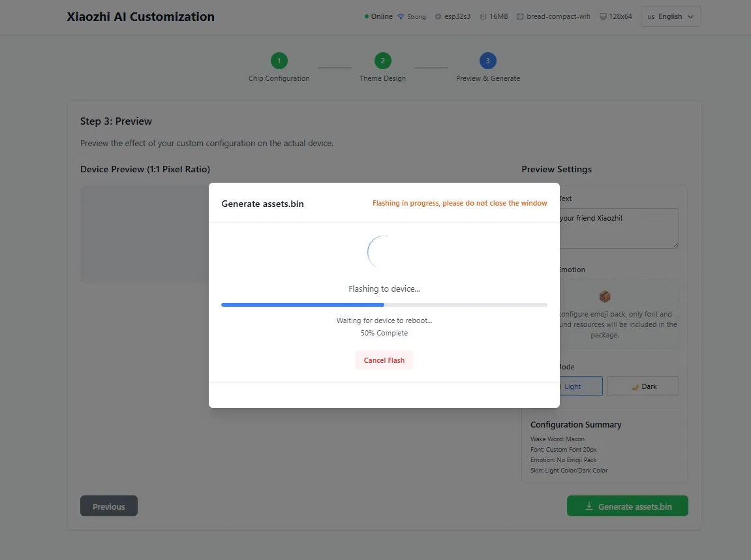This screenshot has width=751, height=560.
Task: Click "Waiting for device to reboot..." text
Action: [x=384, y=320]
